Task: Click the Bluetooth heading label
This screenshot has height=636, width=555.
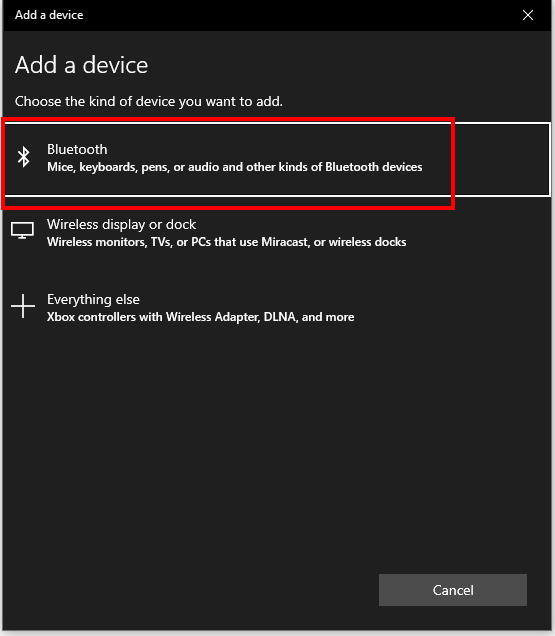Action: 77,149
